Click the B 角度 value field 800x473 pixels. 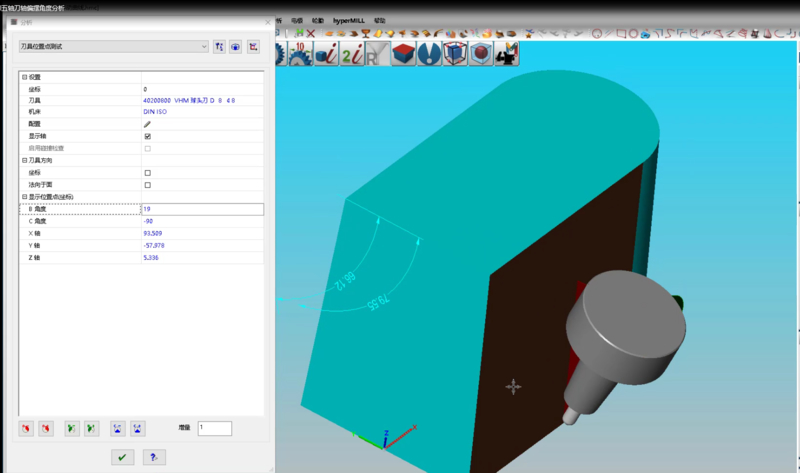coord(202,209)
